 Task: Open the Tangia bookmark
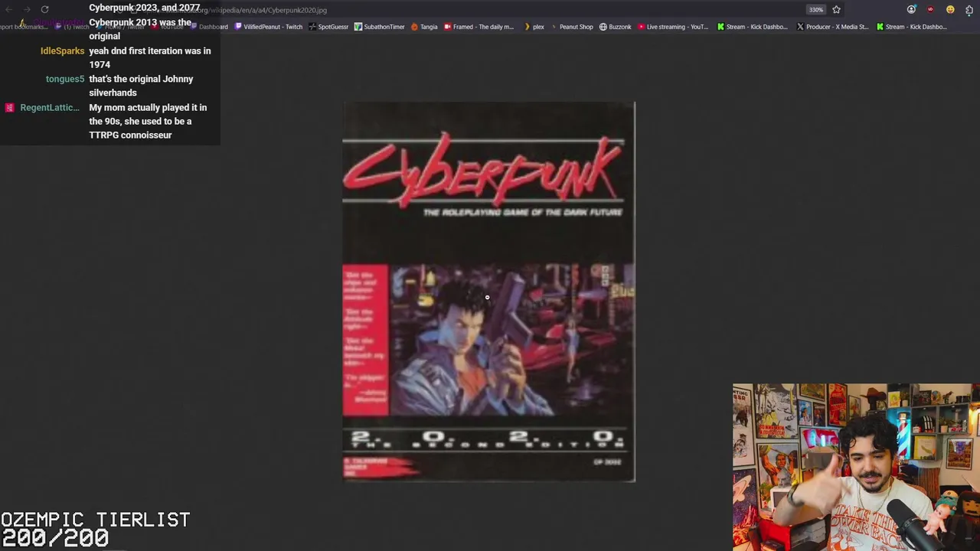(x=424, y=27)
